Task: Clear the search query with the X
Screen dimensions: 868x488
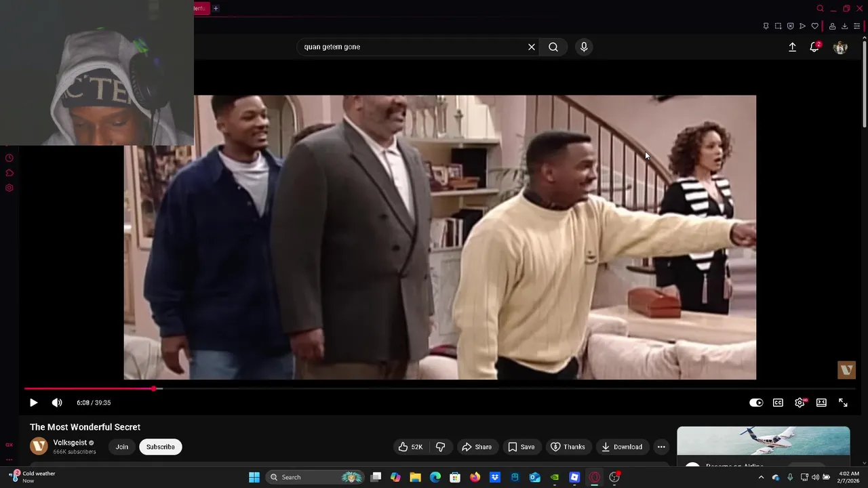Action: [x=532, y=47]
